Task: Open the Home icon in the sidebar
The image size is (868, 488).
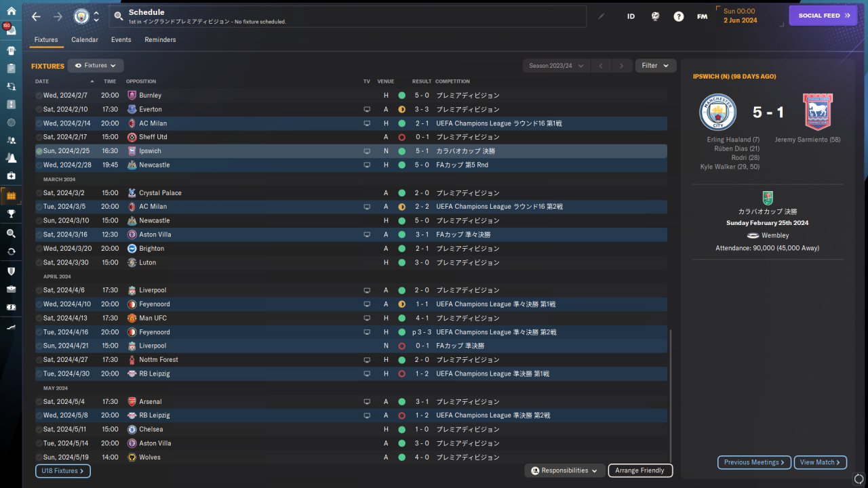Action: tap(11, 11)
